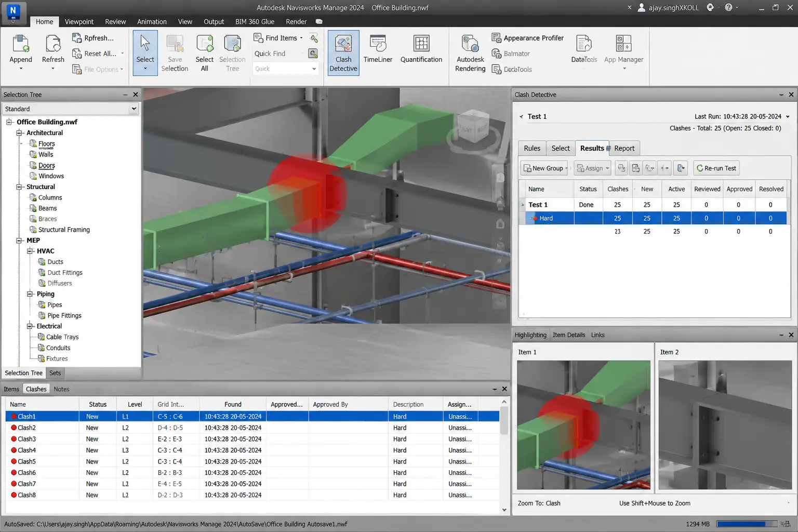Click the clashes list vertical scrollbar thumb

504,420
